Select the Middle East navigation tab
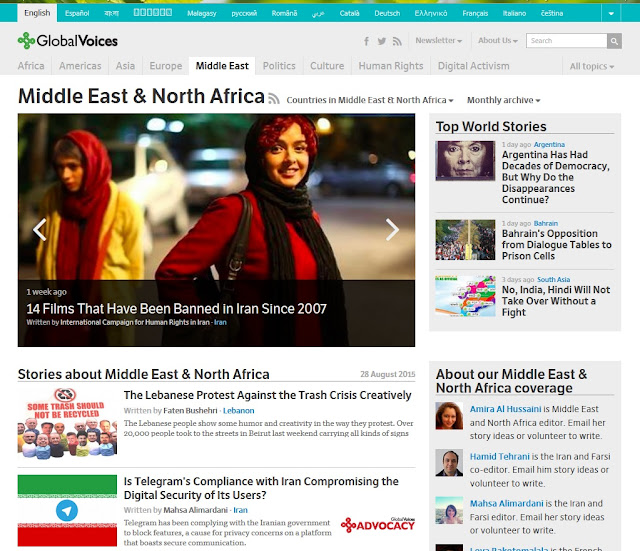Image resolution: width=640 pixels, height=551 pixels. coord(222,66)
